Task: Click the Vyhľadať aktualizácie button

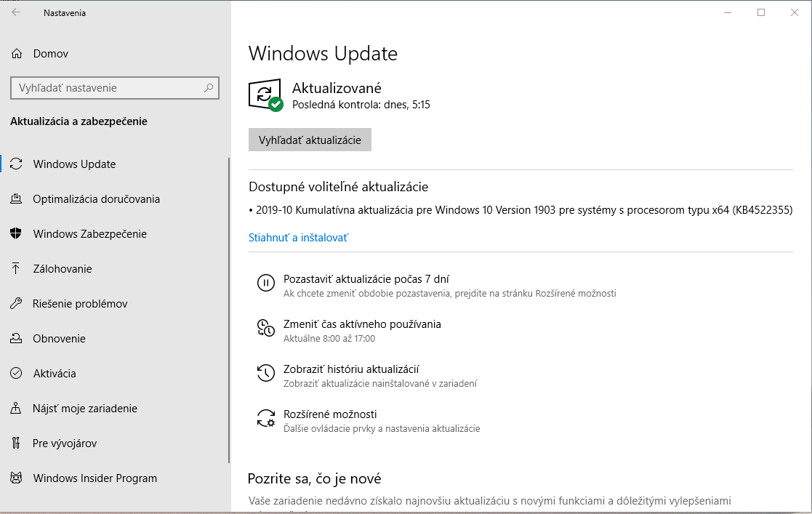Action: pos(310,140)
